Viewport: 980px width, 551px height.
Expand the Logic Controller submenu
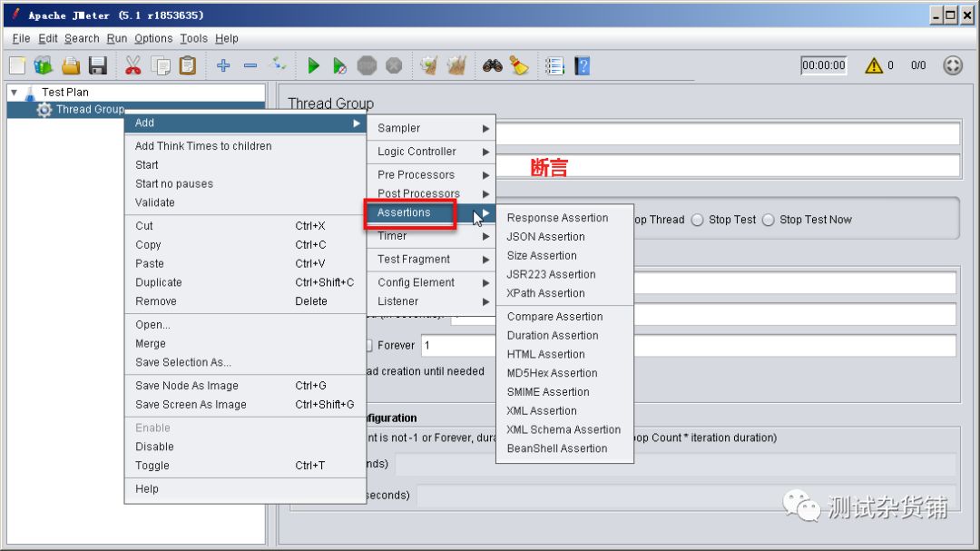(432, 152)
